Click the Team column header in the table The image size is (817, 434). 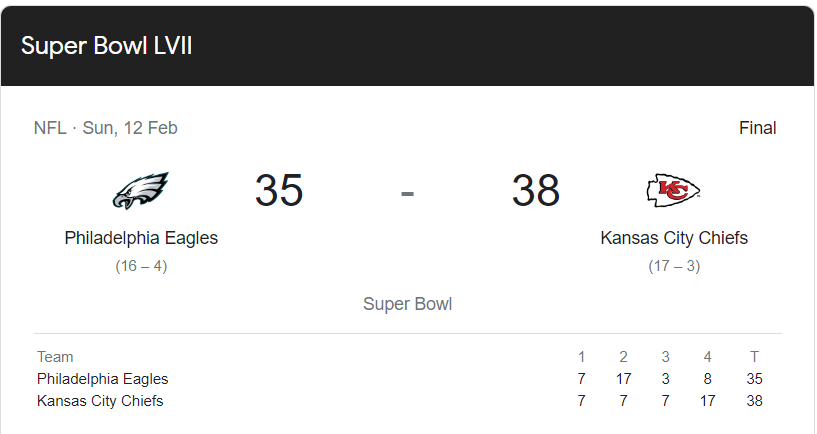pos(55,357)
